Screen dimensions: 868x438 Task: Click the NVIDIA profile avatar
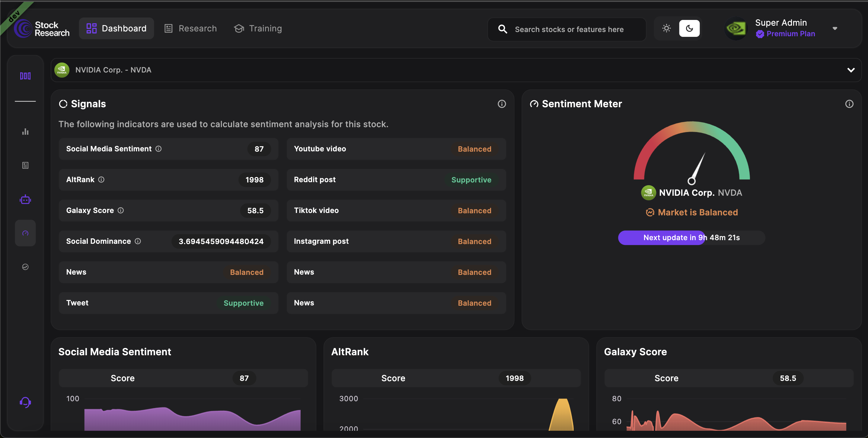[736, 28]
